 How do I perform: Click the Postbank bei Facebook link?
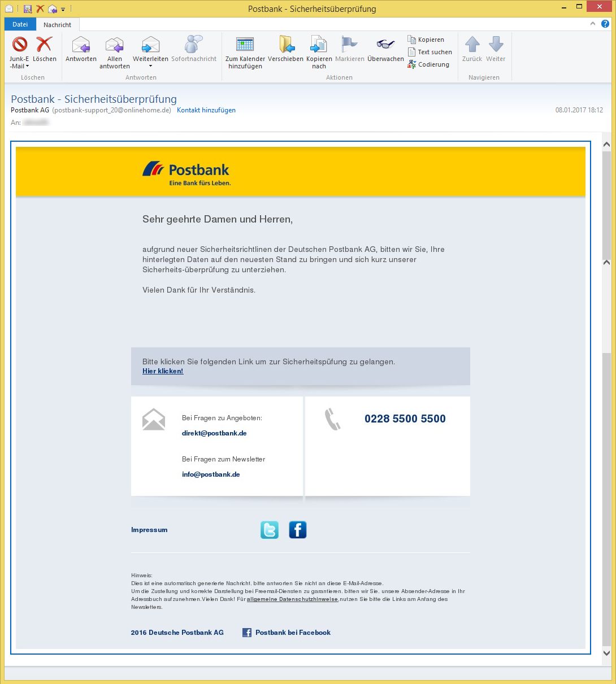coord(293,633)
